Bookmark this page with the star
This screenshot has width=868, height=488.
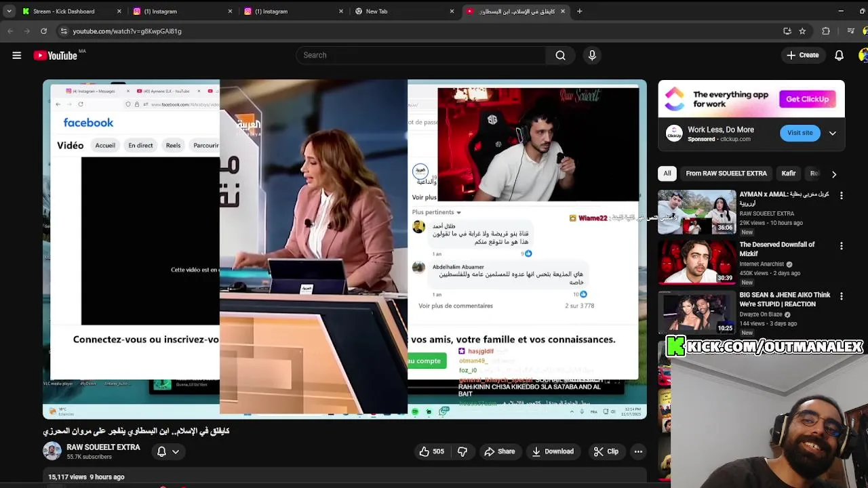tap(802, 31)
